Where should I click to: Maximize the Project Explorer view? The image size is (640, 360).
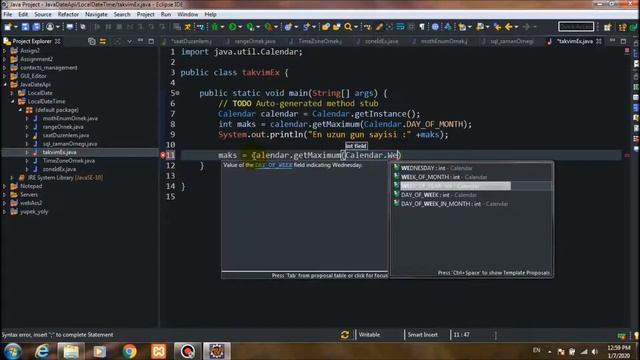click(151, 41)
